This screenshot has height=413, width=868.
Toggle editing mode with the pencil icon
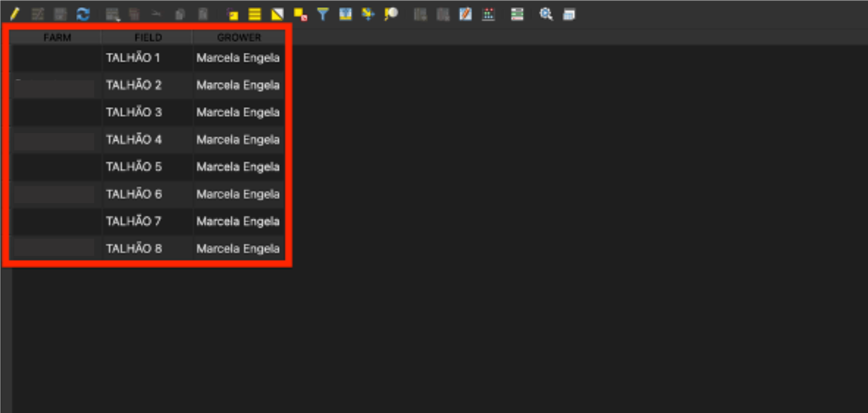click(15, 14)
